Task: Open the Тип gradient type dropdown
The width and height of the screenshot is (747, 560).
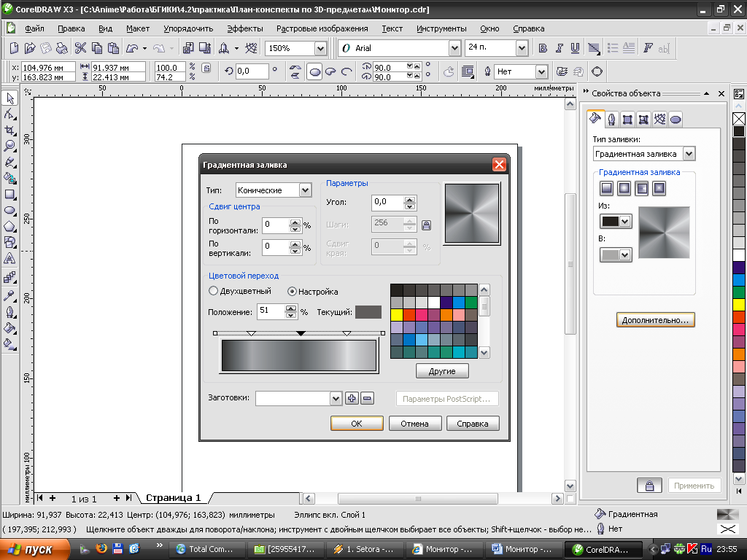Action: point(305,190)
